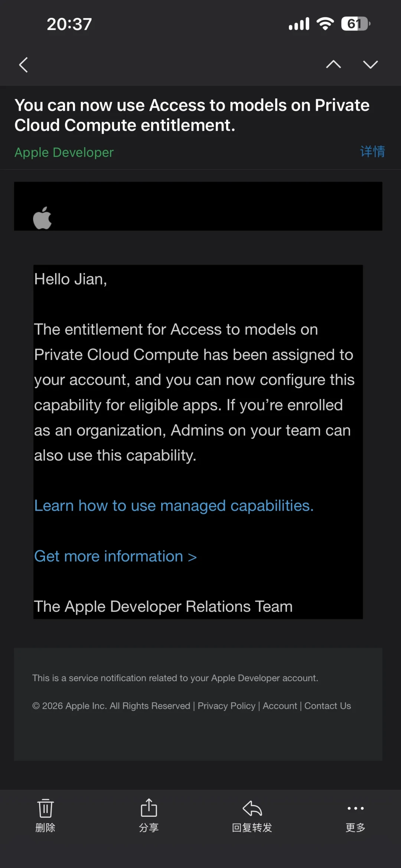Tap the entitlement paragraph body text

click(x=194, y=392)
